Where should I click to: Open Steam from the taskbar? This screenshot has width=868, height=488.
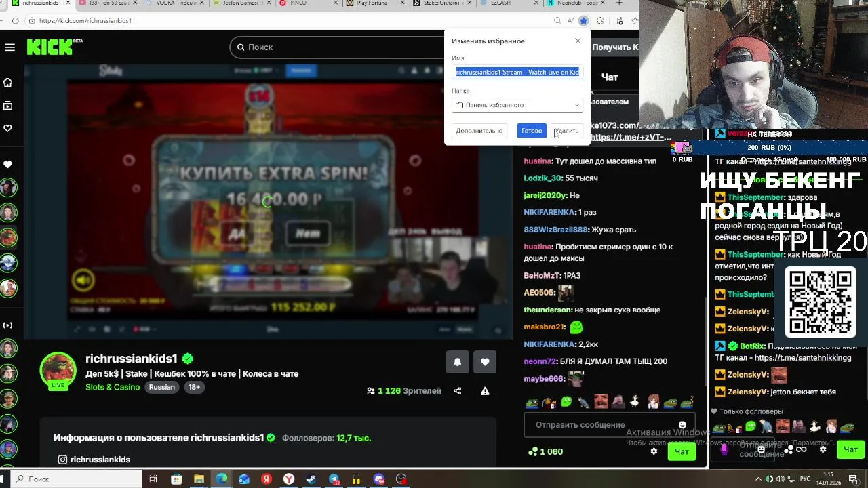tap(311, 479)
